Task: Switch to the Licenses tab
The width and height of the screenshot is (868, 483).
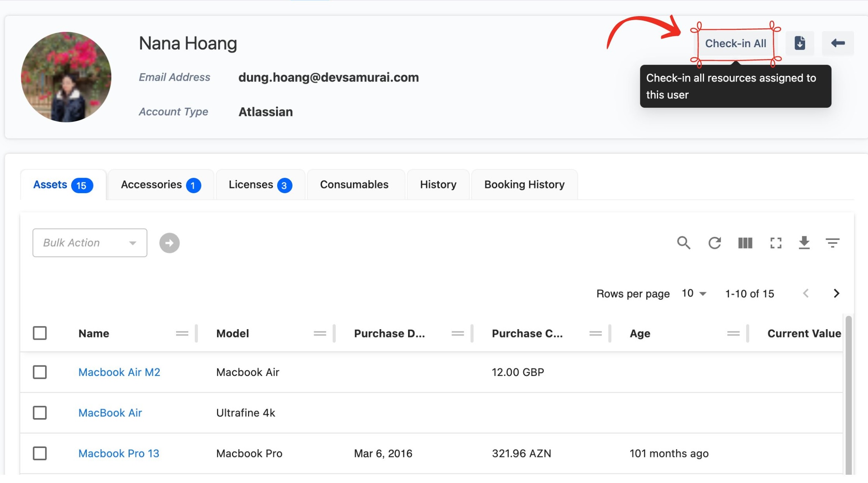Action: pos(260,184)
